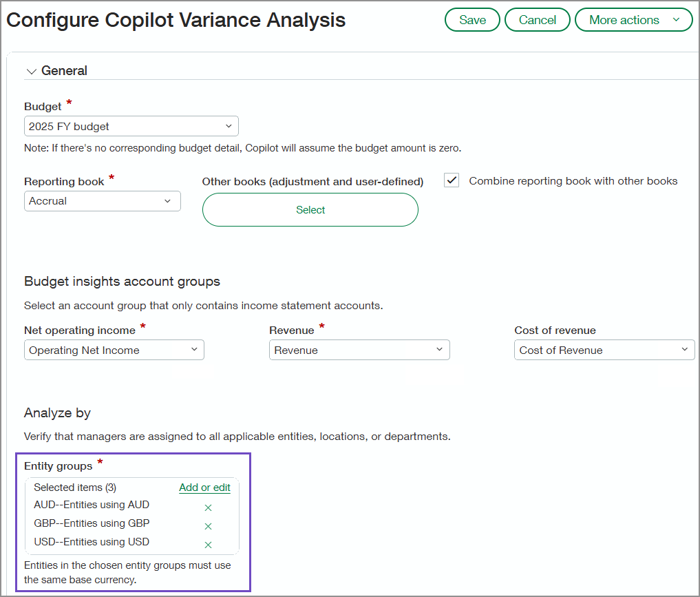The height and width of the screenshot is (597, 700).
Task: Uncheck Combine reporting book with other books
Action: [451, 180]
